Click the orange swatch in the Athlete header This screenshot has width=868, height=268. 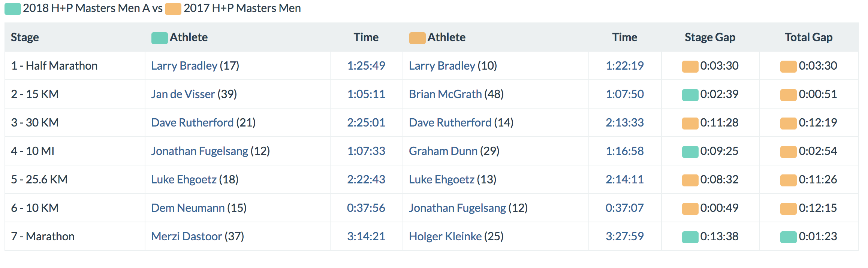[x=417, y=38]
